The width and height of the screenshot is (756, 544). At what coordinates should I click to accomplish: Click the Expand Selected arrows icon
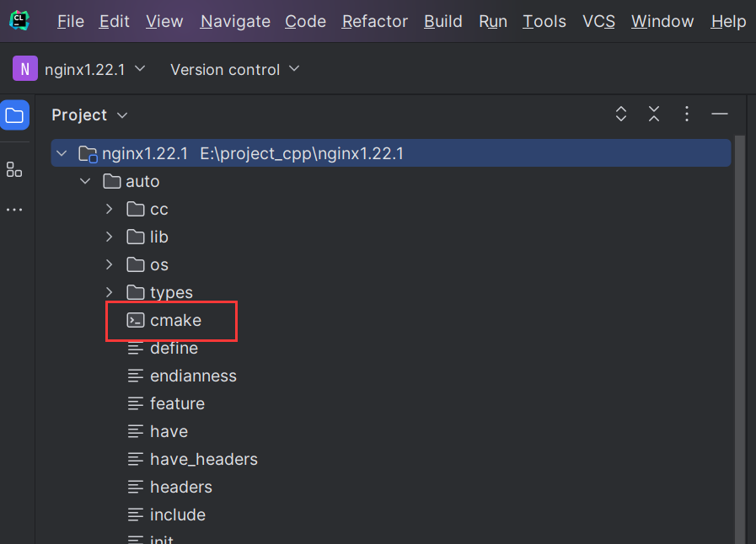(x=621, y=115)
